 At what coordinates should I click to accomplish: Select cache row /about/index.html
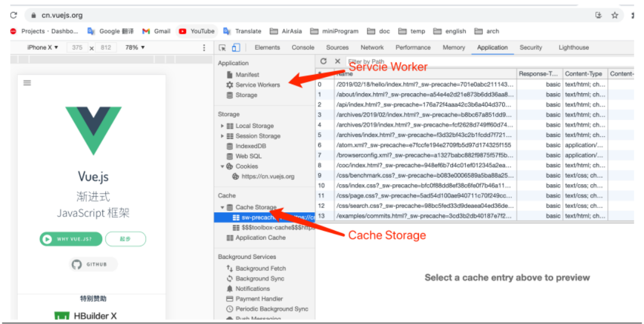tap(475, 94)
